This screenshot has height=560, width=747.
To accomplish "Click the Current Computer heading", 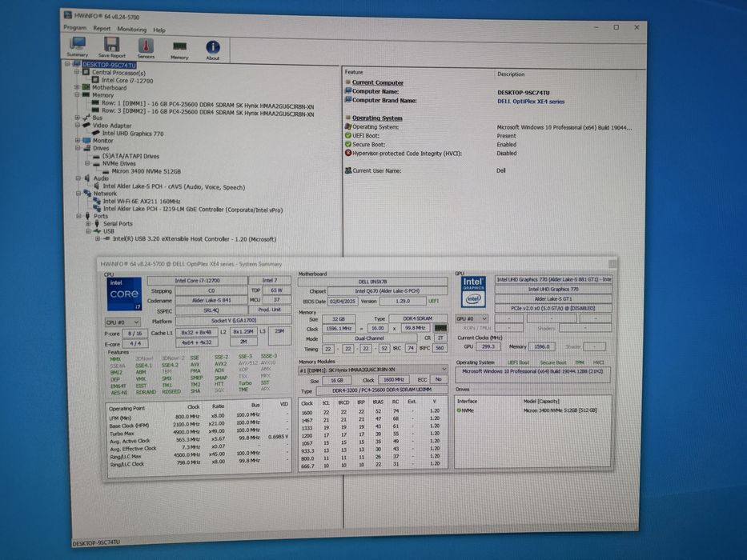I will 378,82.
